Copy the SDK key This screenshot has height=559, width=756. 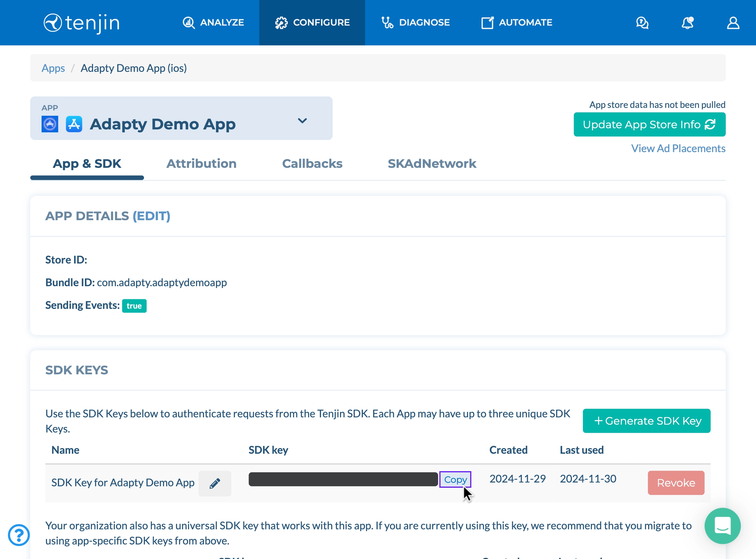pyautogui.click(x=455, y=480)
